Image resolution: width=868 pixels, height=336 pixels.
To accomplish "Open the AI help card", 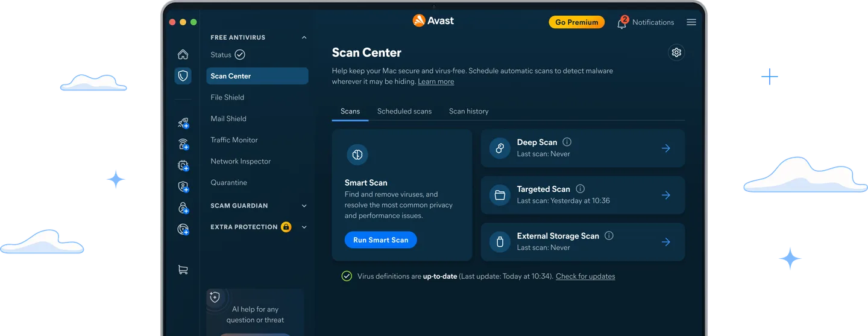I will (x=256, y=312).
